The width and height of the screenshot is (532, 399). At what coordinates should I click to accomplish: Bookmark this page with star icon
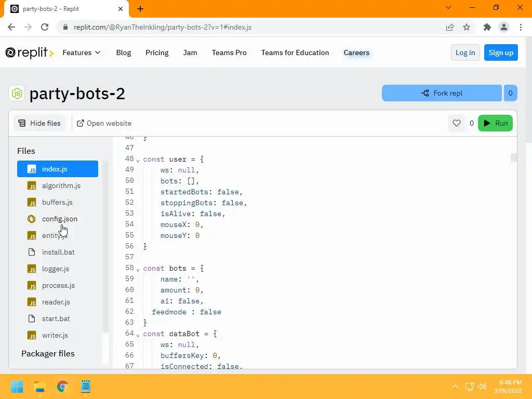[x=467, y=27]
